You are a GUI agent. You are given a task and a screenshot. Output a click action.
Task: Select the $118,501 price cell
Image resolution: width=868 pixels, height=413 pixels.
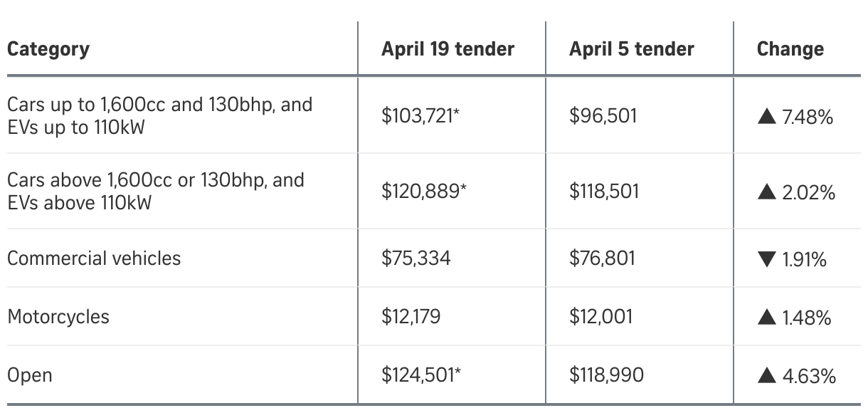[604, 192]
